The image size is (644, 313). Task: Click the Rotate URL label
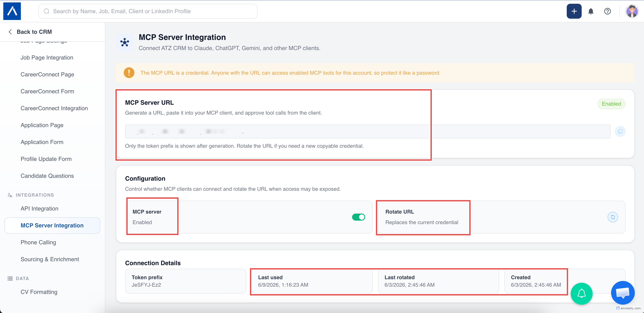[x=400, y=212]
